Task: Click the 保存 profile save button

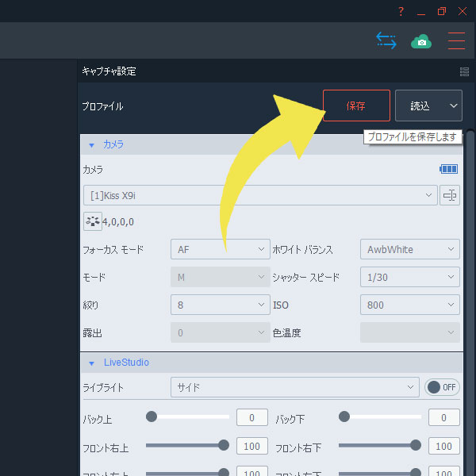Action: (x=356, y=106)
